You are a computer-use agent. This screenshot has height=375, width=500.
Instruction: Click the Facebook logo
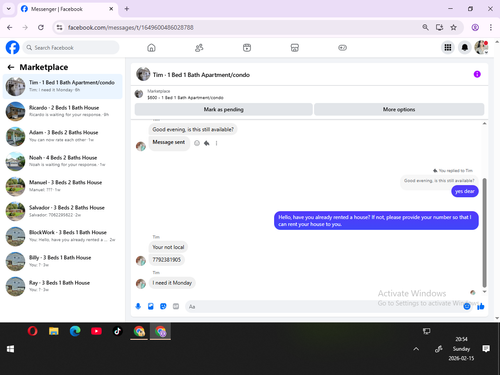point(13,48)
